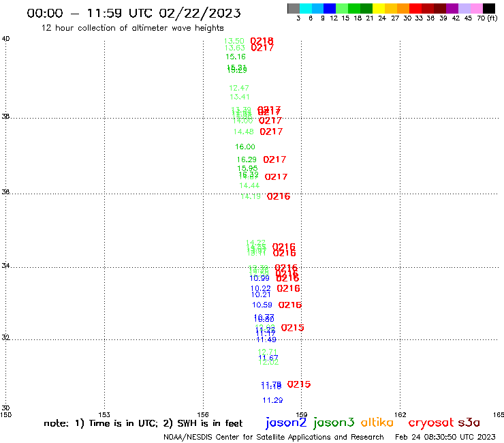504x443 pixels.
Task: Click the latitude axis label 36
Action: 5,192
